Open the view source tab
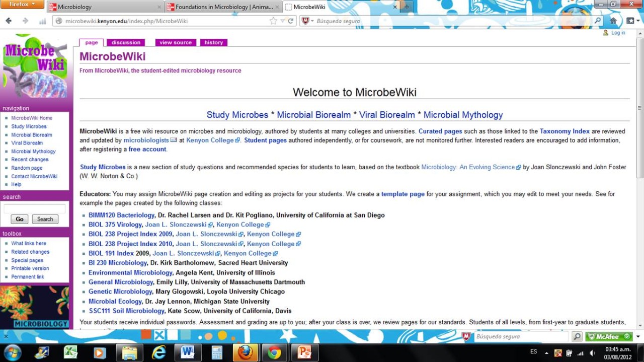 176,43
